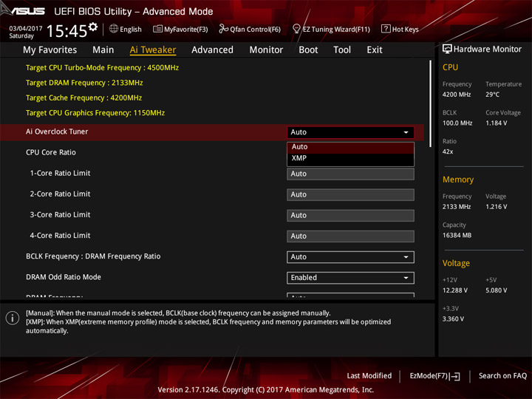Open DRAM Odd Ratio Mode dropdown
The width and height of the screenshot is (532, 399).
pyautogui.click(x=350, y=278)
